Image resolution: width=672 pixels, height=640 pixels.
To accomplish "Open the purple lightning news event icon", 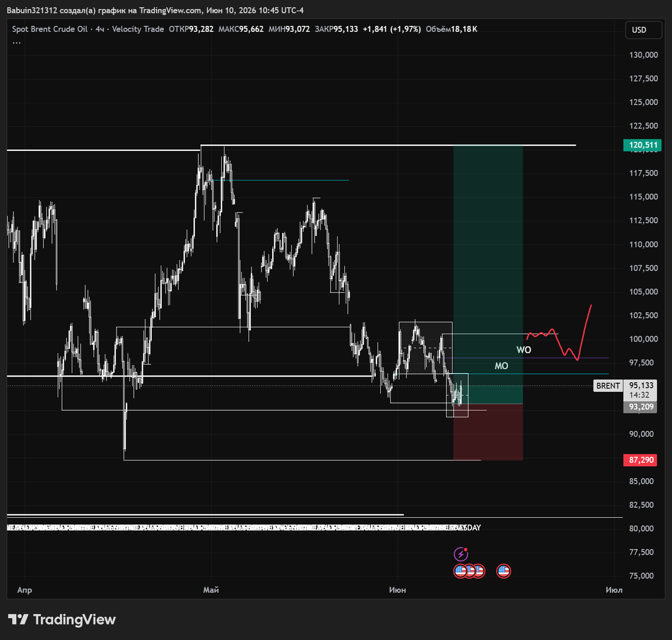I will point(460,554).
